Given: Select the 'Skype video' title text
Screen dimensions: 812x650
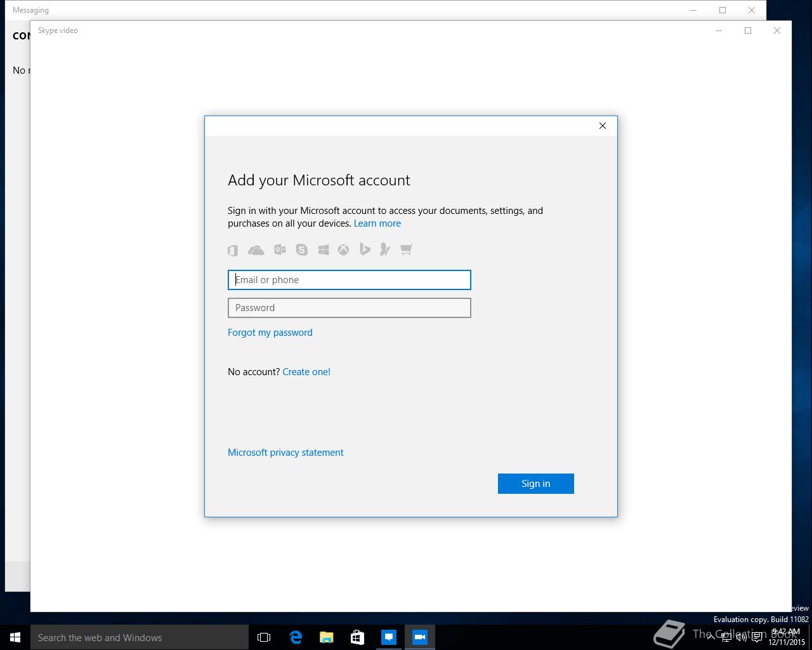Looking at the screenshot, I should pos(58,30).
